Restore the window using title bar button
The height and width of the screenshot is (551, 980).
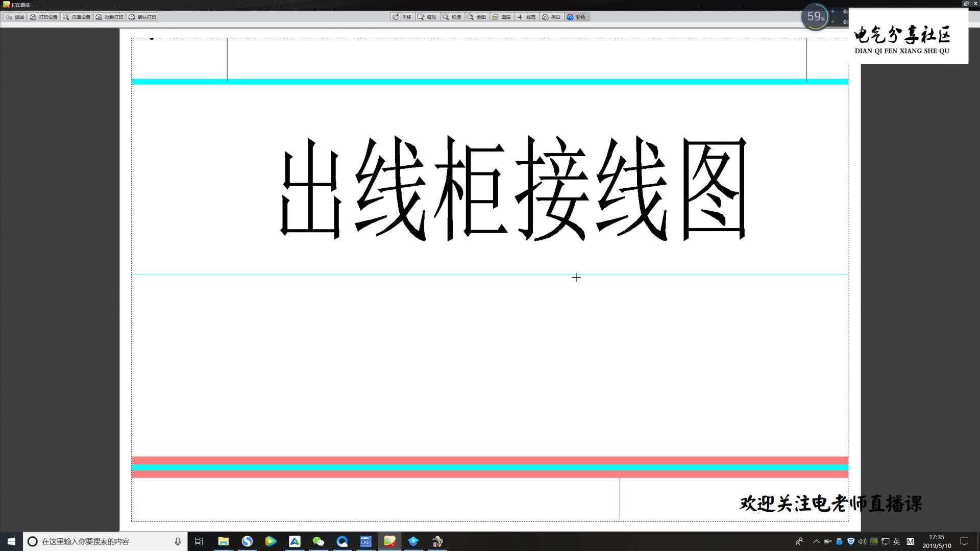tap(966, 4)
